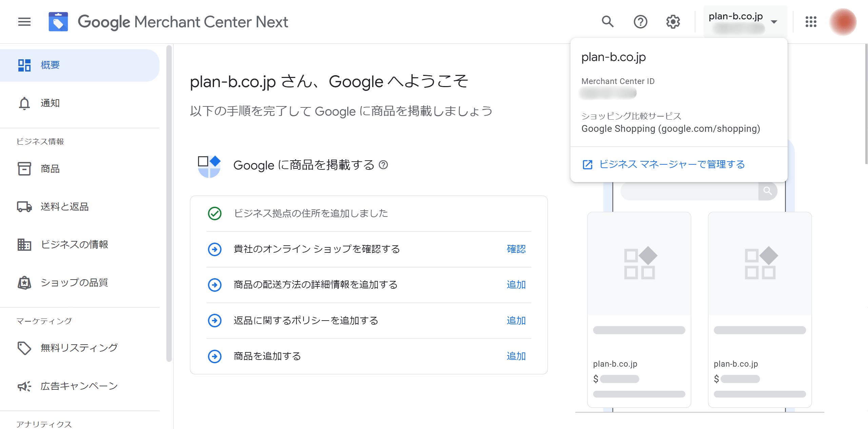Click the help icon beside Google に商品を掲載する
The image size is (868, 429).
coord(383,165)
